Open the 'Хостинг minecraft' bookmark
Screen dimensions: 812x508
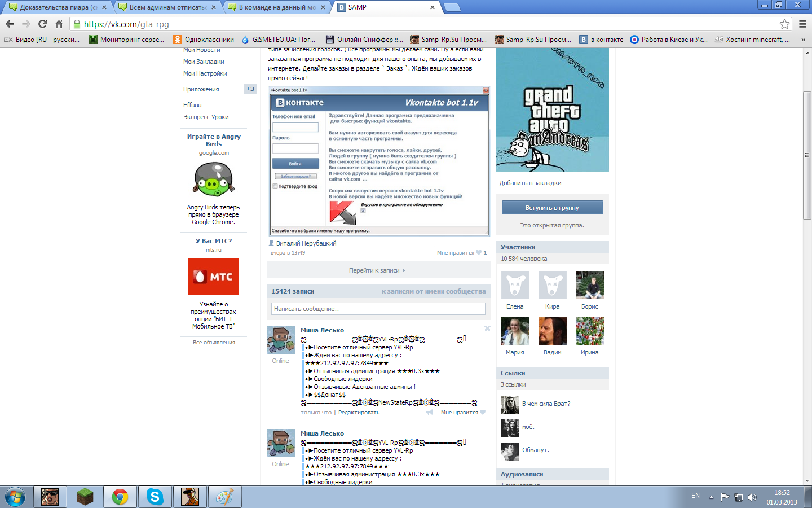point(753,40)
